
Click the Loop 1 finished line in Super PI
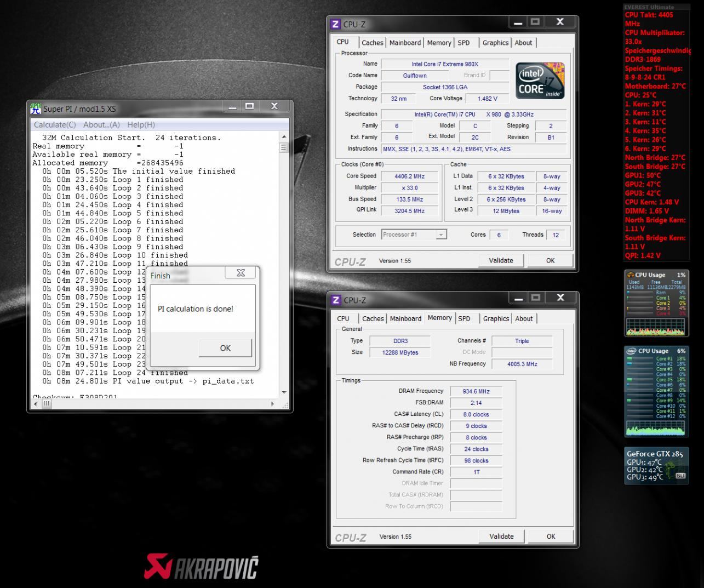[x=113, y=180]
